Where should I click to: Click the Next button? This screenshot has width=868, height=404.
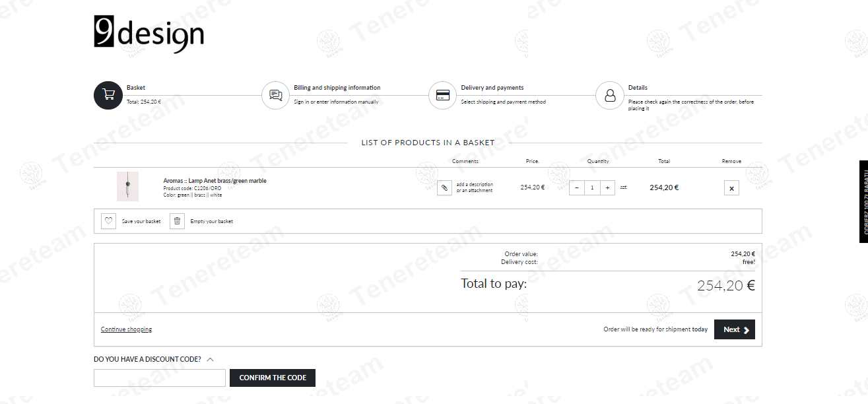(735, 329)
